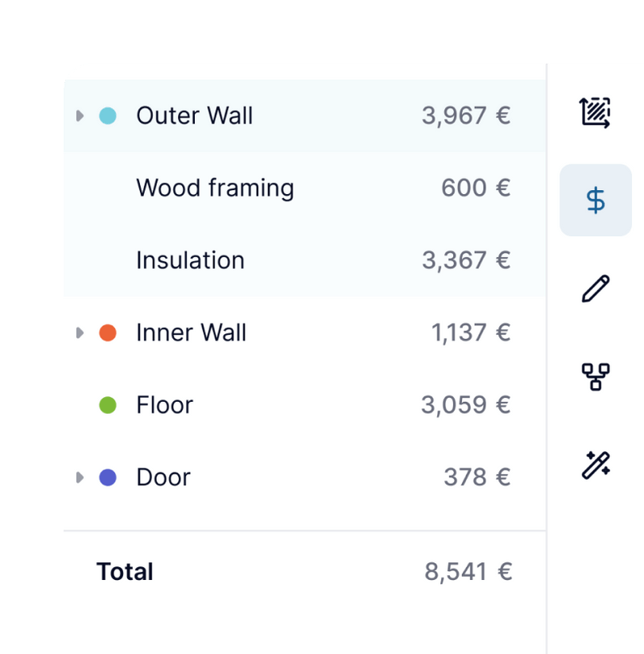
Task: Select the Insulation row label
Action: [190, 261]
